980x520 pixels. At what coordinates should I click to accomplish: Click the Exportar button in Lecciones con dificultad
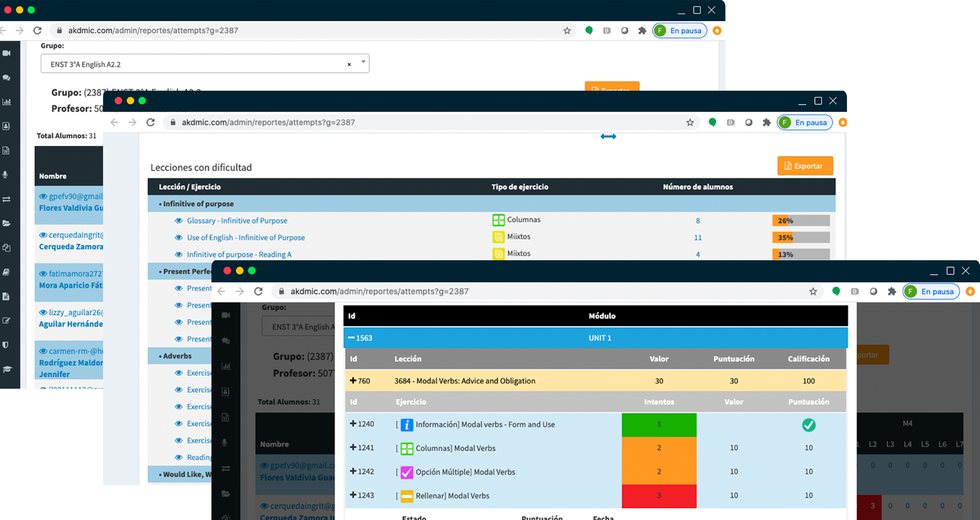coord(805,166)
